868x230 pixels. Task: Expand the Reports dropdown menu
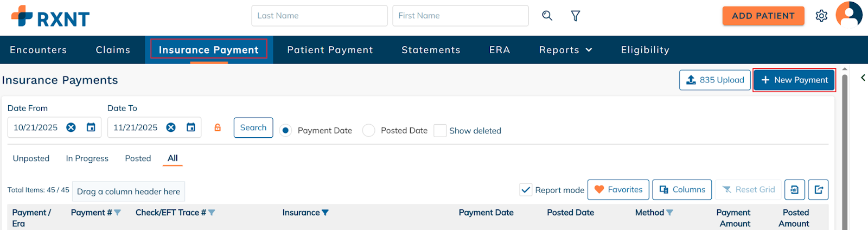point(565,50)
